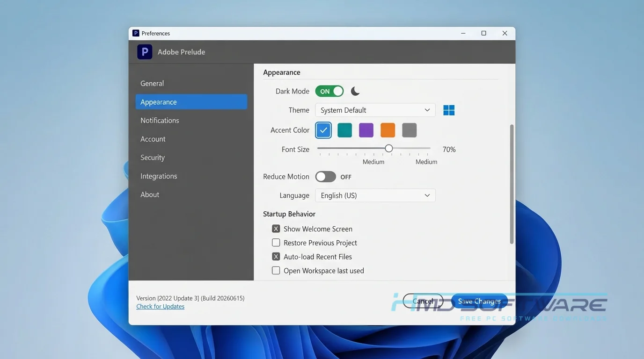Click the version and build number text
644x359 pixels.
coord(190,298)
